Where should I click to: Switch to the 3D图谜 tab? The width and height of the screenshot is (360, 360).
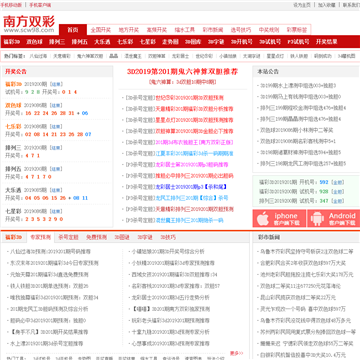122,237
